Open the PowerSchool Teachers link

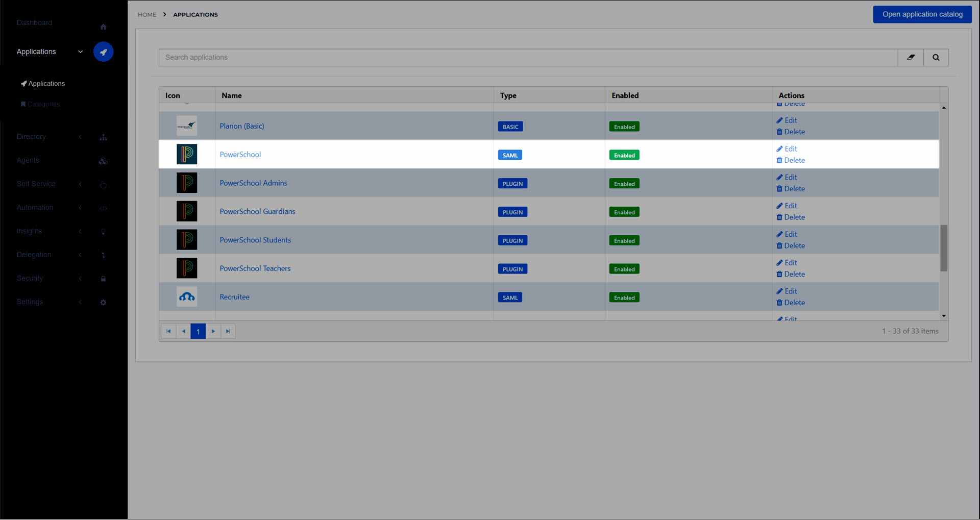(255, 268)
